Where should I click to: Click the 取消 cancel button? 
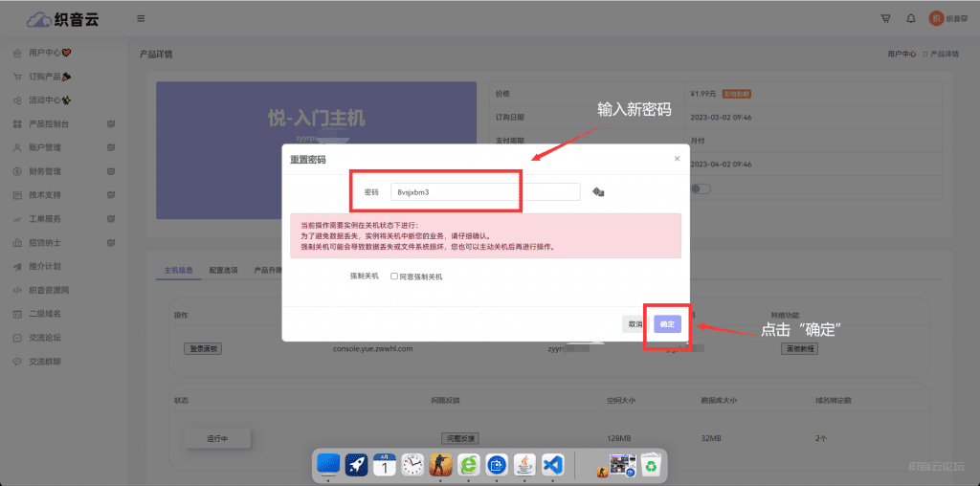click(x=635, y=324)
